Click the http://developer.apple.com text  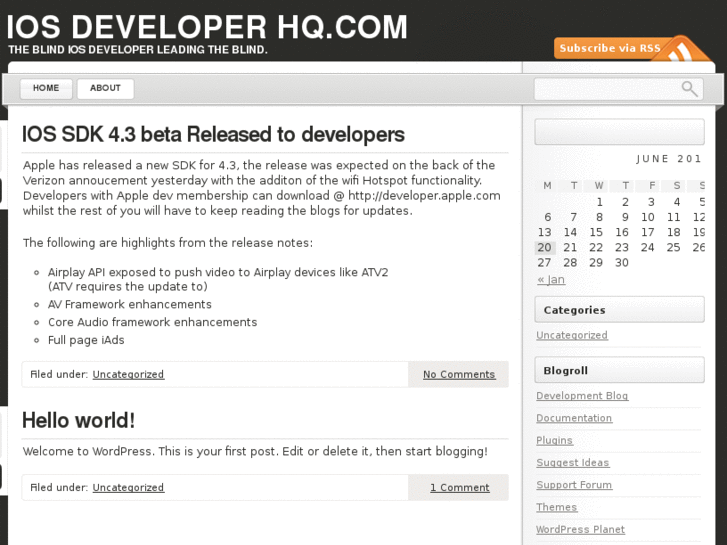[x=424, y=196]
